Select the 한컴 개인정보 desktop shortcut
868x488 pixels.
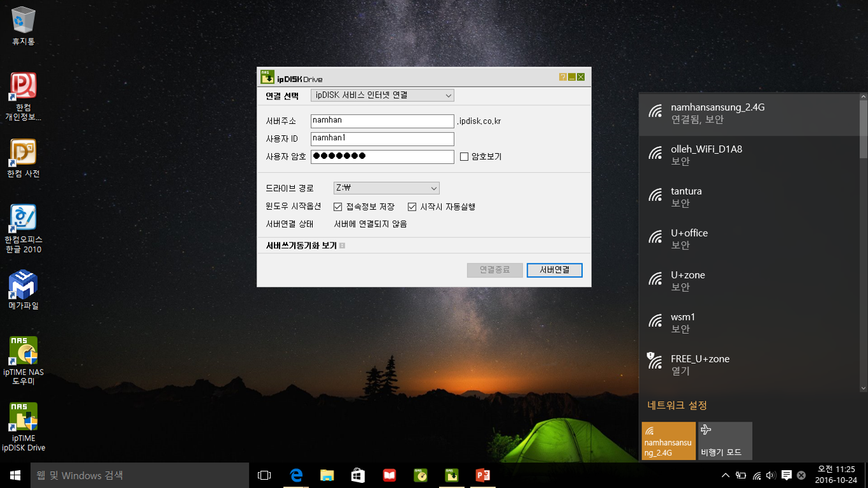(24, 96)
